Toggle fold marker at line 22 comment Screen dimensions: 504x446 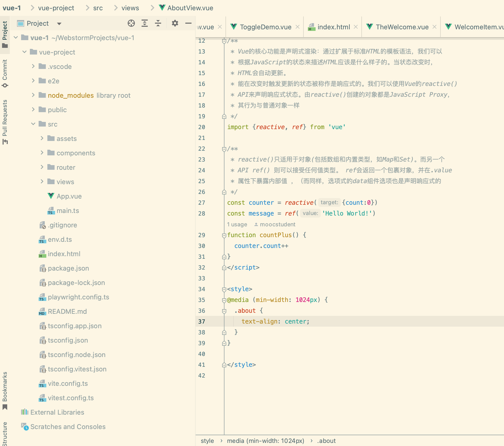(x=224, y=149)
